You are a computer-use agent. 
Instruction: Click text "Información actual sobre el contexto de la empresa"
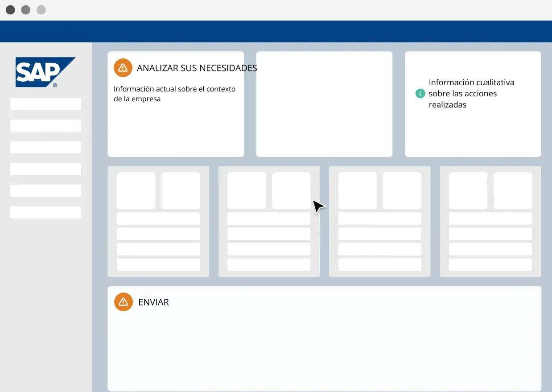174,94
